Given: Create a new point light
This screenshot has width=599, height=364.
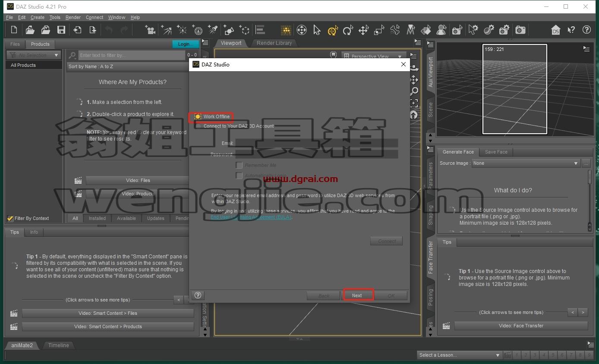Looking at the screenshot, I should (182, 30).
